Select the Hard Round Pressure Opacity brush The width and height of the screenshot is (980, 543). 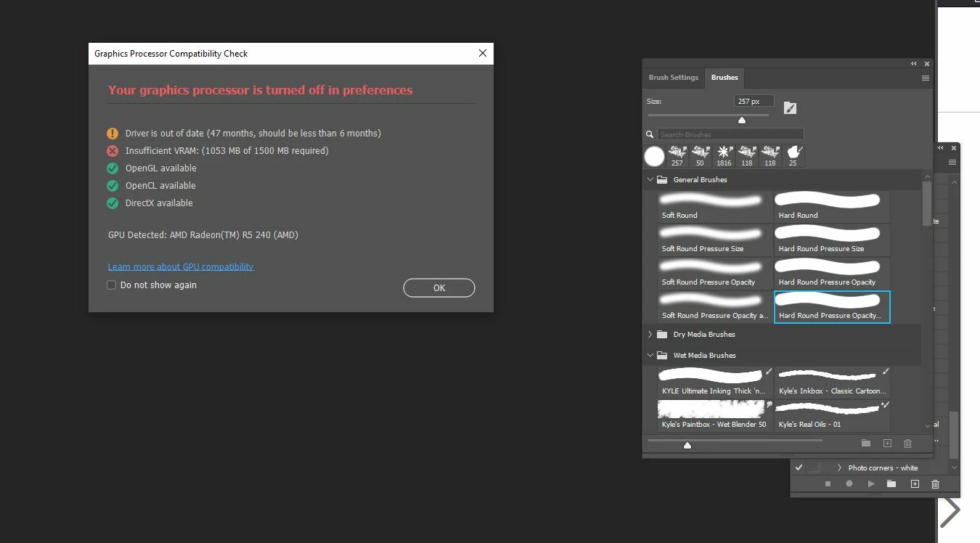tap(832, 274)
